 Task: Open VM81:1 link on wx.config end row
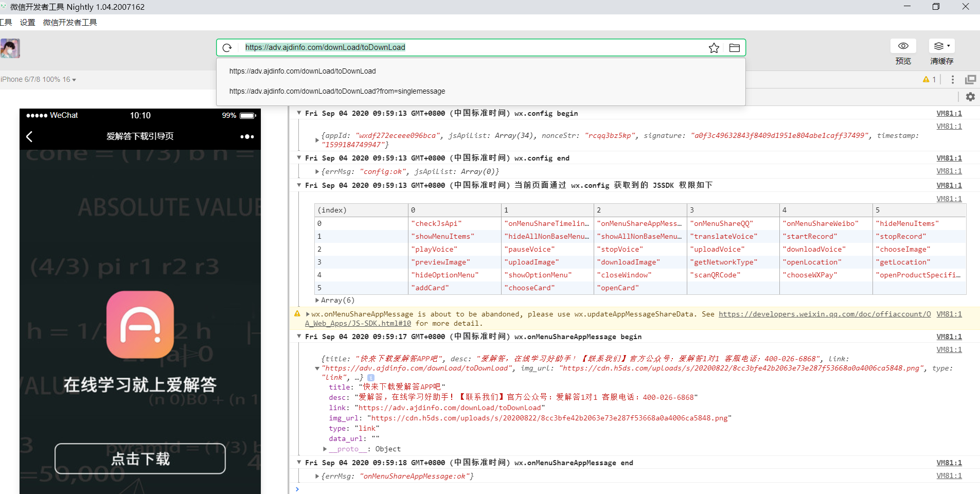pos(949,158)
